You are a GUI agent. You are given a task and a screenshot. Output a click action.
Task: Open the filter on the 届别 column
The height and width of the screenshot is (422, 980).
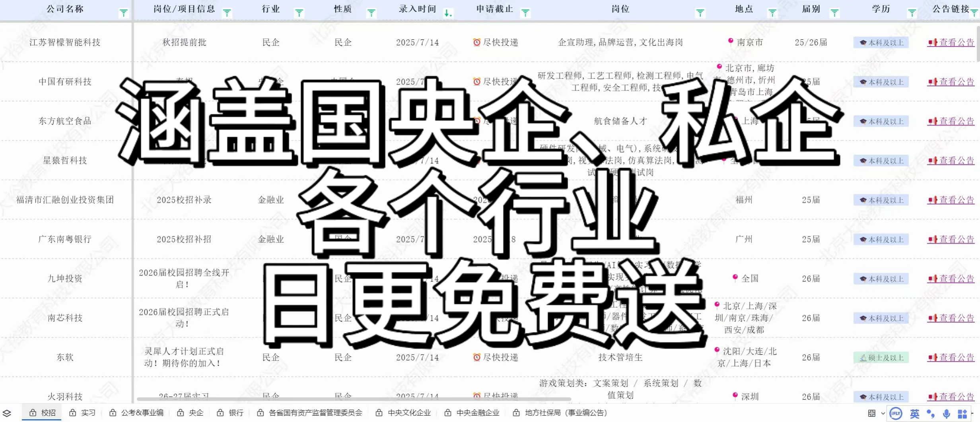tap(834, 13)
